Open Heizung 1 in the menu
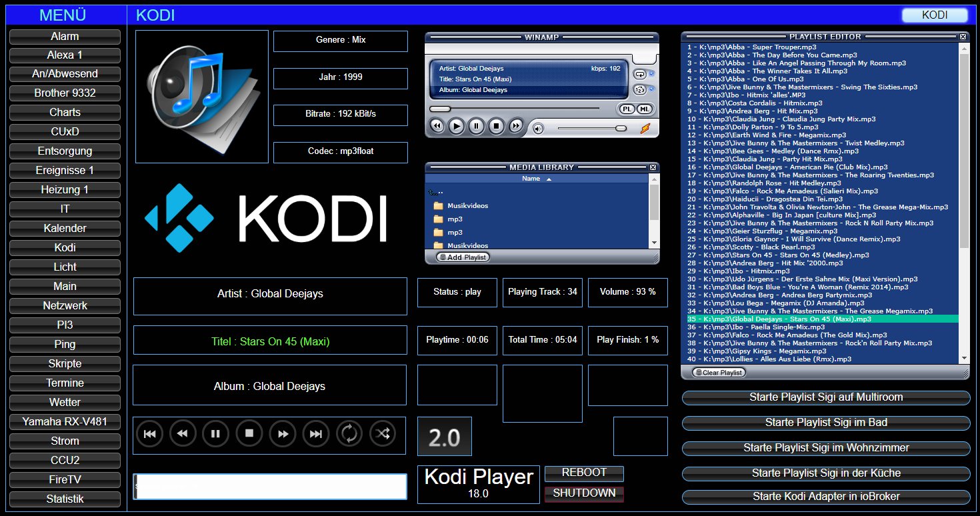The height and width of the screenshot is (516, 980). click(x=65, y=190)
